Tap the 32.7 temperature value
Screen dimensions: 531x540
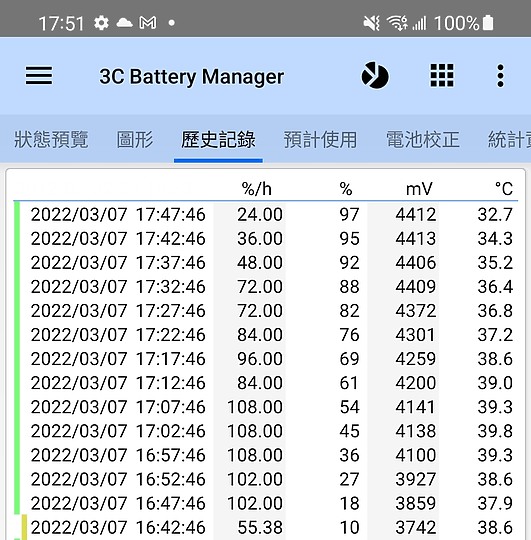[x=496, y=215]
